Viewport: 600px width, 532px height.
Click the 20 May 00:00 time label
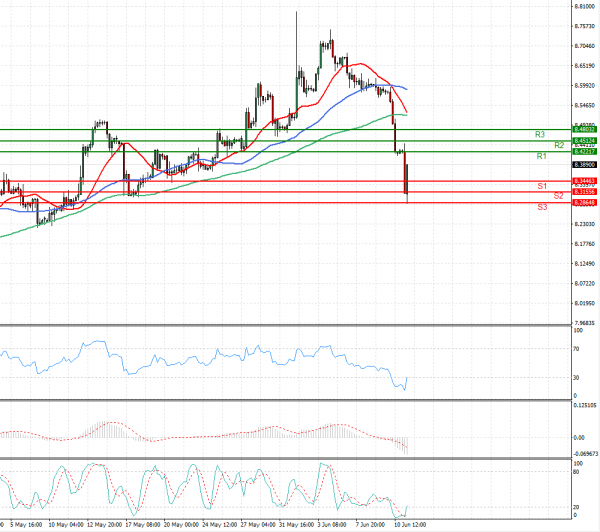pos(181,524)
